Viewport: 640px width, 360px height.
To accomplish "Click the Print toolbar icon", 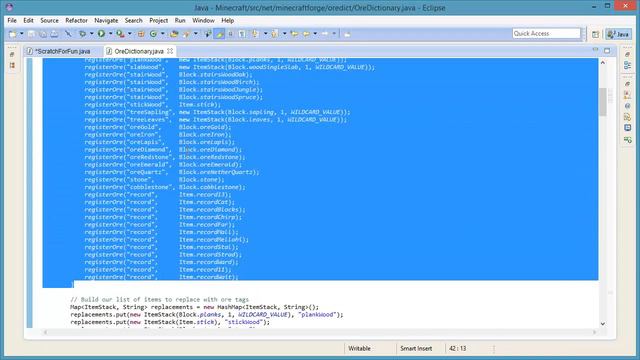I will point(54,34).
